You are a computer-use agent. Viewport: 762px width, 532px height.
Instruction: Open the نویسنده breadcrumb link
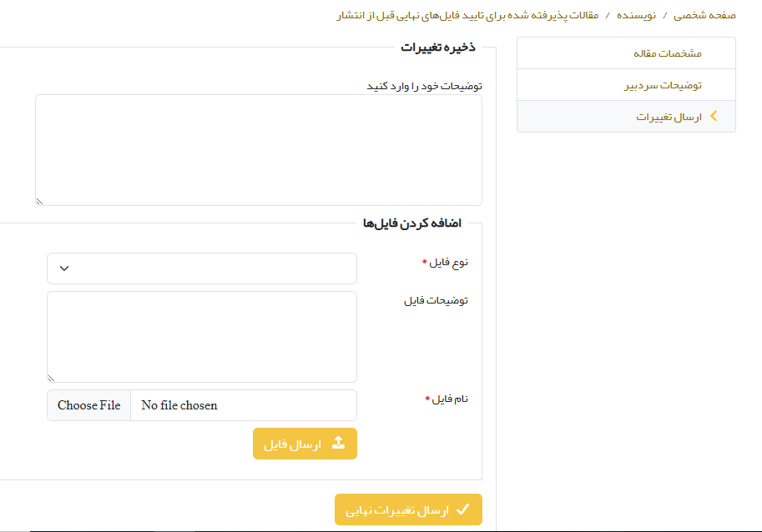coord(636,16)
